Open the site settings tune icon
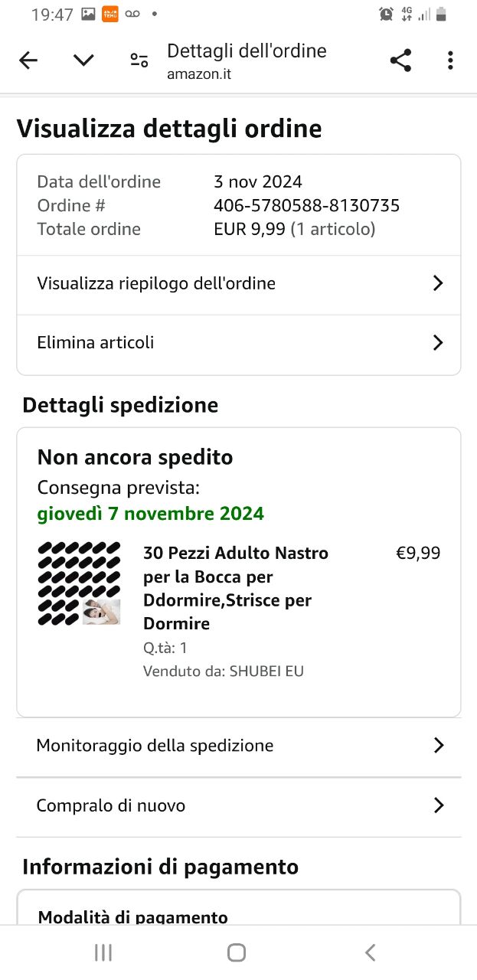The image size is (477, 980). tap(139, 61)
